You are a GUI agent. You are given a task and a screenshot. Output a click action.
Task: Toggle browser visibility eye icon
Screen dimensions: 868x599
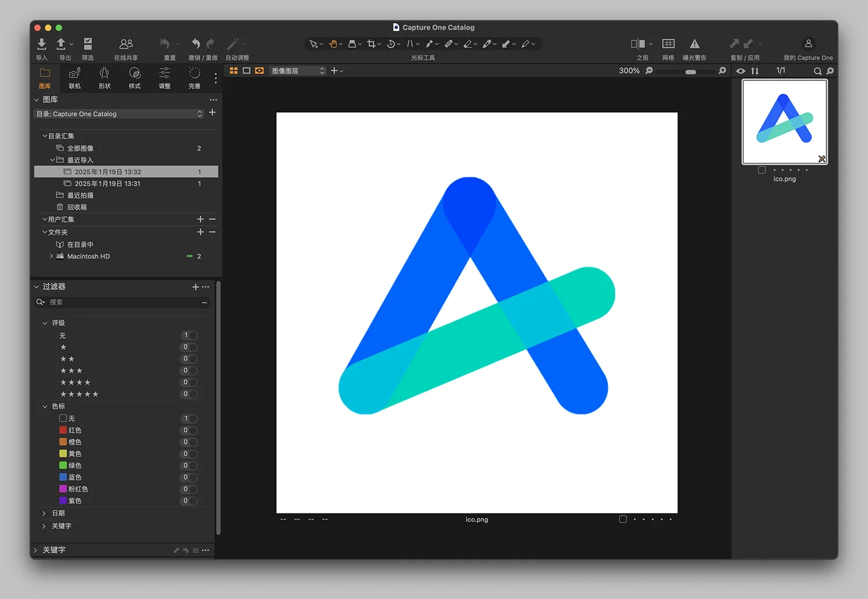tap(741, 71)
